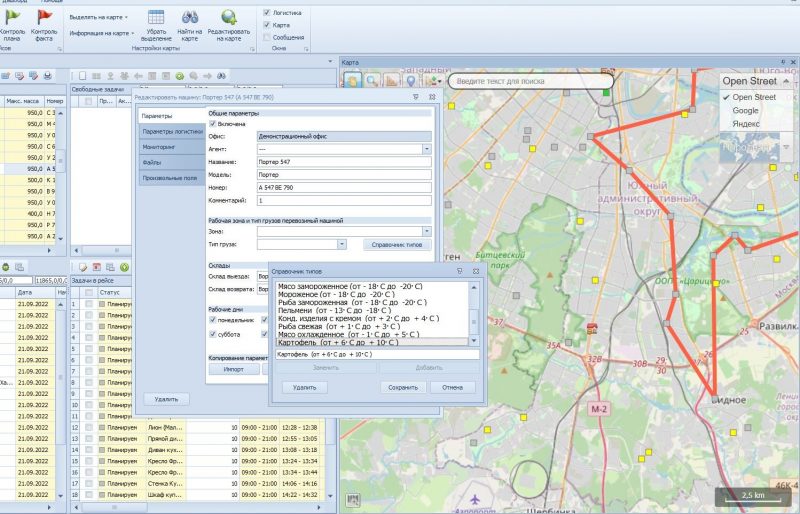Expand the Настройки карты group launcher
Screen dimensions: 800x514
tap(252, 49)
